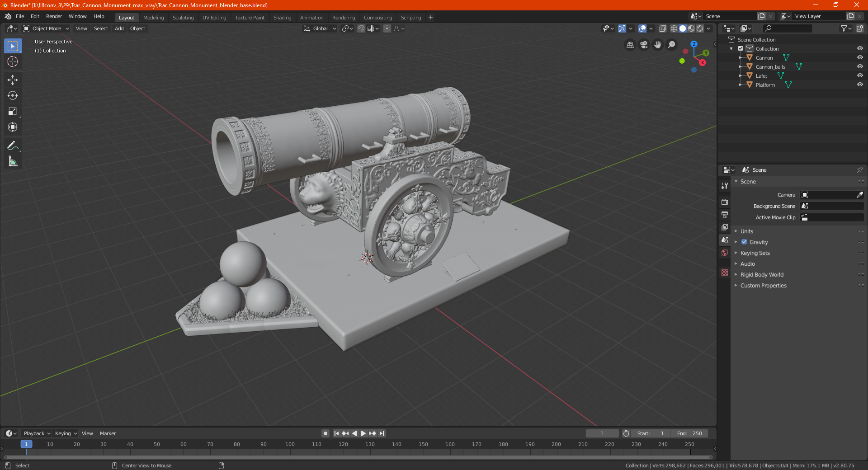Open the Add menu in viewport header
Image resolution: width=868 pixels, height=470 pixels.
click(x=119, y=28)
